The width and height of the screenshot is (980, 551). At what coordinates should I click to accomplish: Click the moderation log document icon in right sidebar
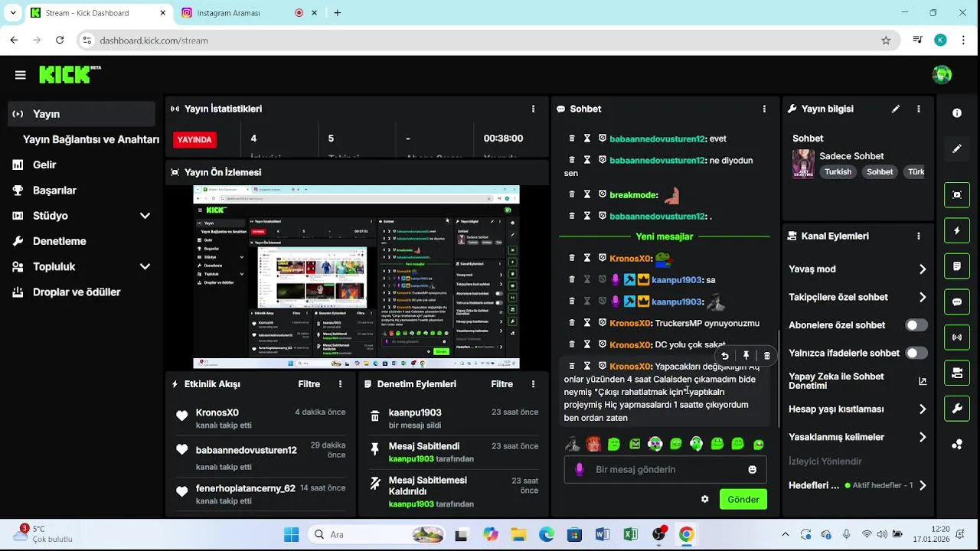957,266
